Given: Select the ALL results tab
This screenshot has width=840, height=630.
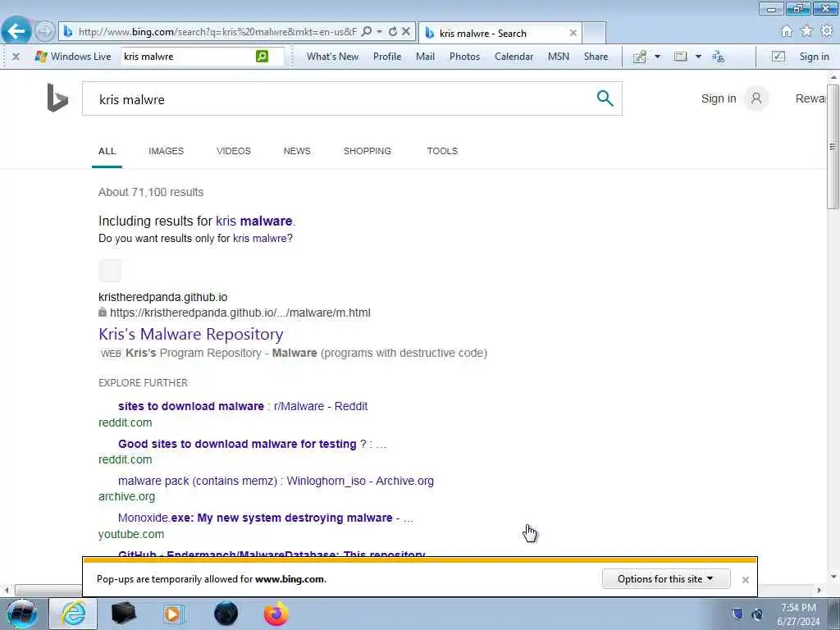Looking at the screenshot, I should click(107, 151).
